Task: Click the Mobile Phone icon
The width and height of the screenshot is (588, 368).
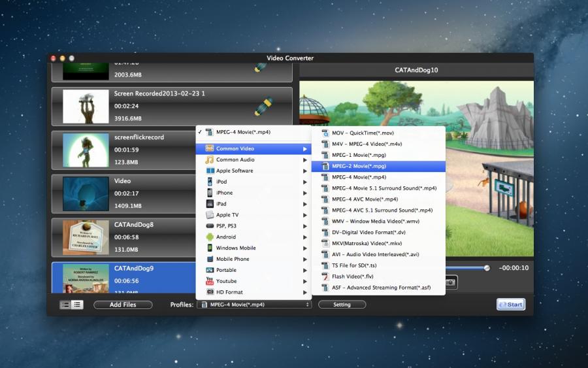Action: coord(210,259)
